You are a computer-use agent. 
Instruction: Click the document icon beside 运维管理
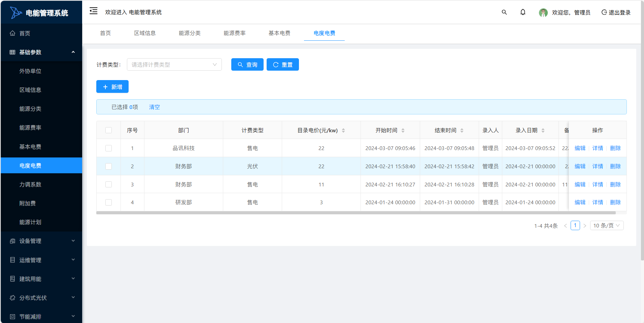click(12, 260)
